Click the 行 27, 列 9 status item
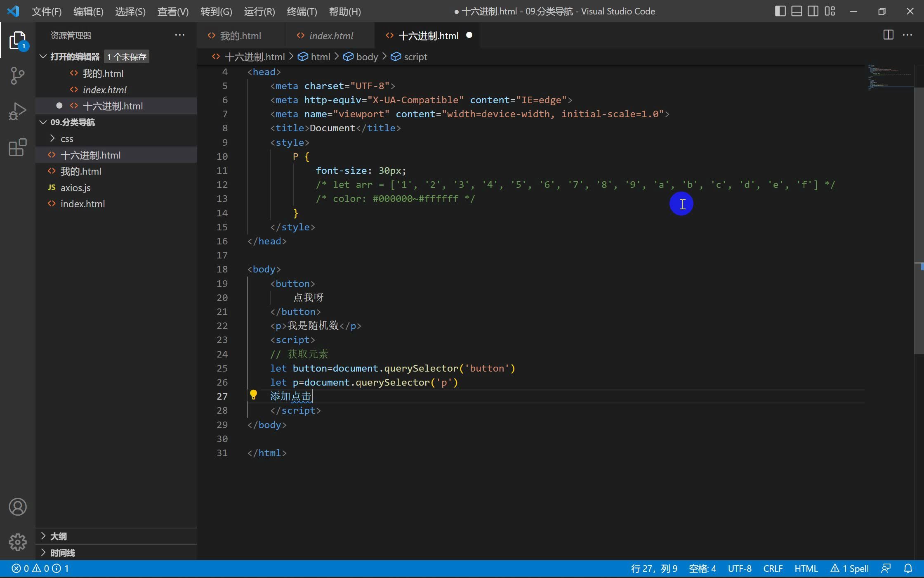The width and height of the screenshot is (924, 578). click(654, 569)
